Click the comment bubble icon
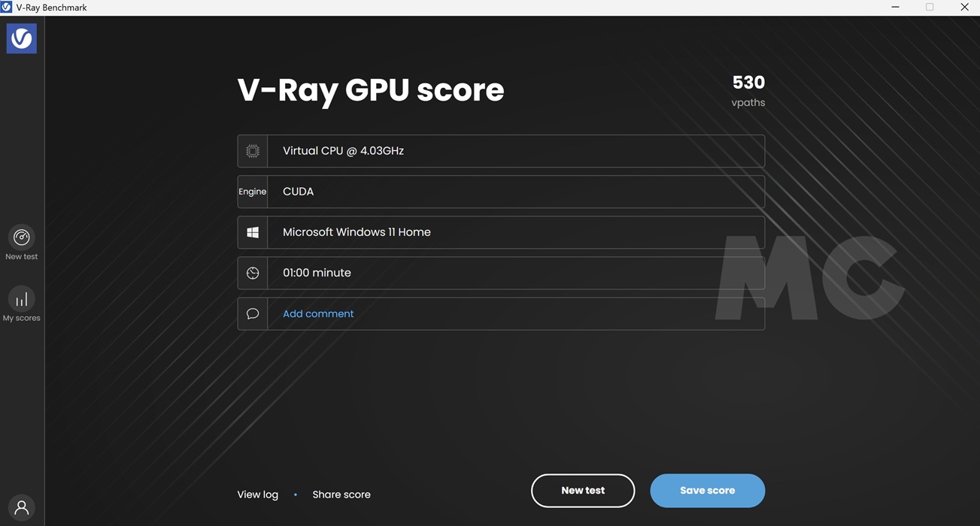The width and height of the screenshot is (980, 526). point(253,313)
